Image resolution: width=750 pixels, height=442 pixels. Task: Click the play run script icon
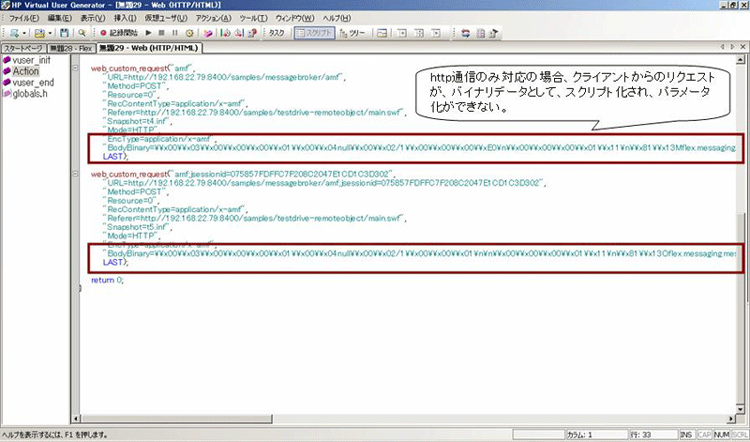point(149,33)
